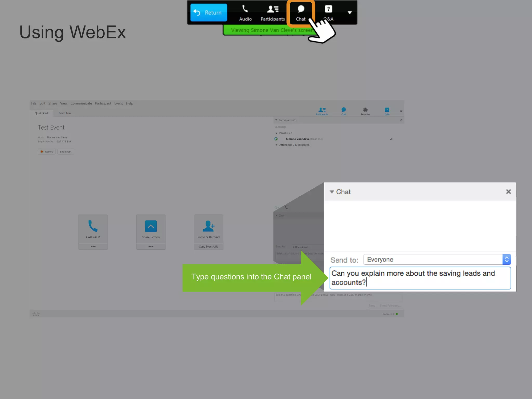Viewport: 532px width, 399px height.
Task: Toggle the Chat panel icon in the event window
Action: click(x=344, y=111)
